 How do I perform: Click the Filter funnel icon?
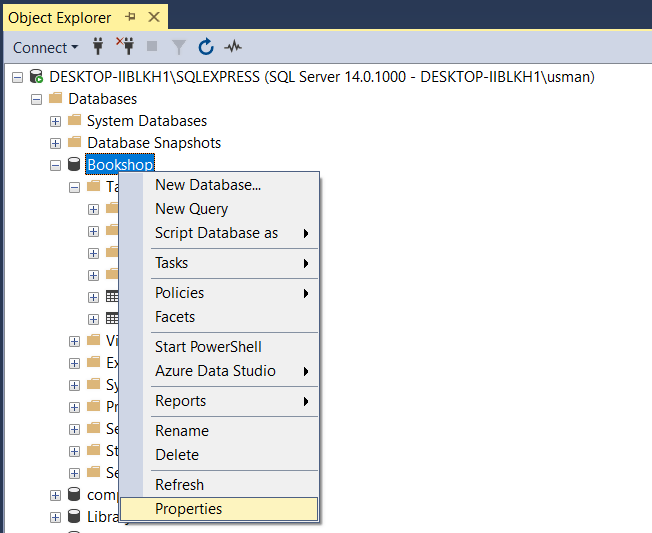179,47
